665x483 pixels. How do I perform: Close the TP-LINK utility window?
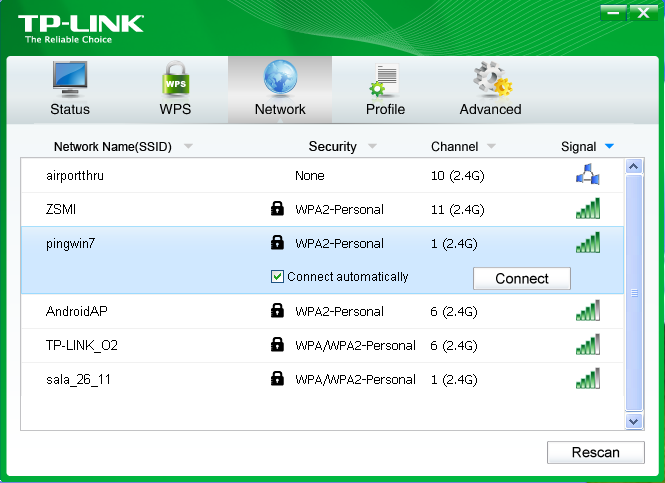tap(643, 13)
